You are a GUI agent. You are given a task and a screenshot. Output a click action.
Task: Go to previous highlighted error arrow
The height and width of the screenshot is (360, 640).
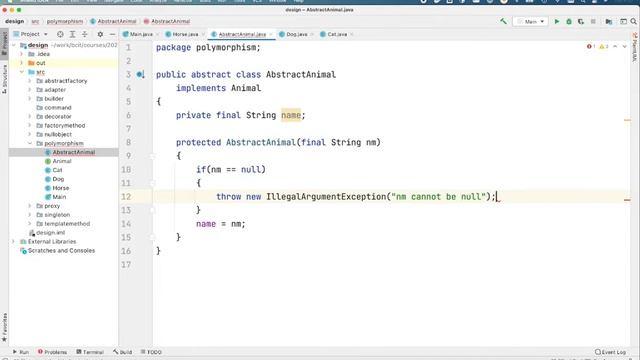pos(615,47)
